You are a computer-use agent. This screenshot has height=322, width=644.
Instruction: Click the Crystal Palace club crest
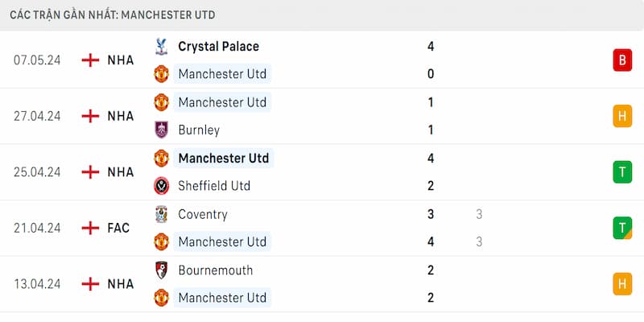(x=161, y=47)
